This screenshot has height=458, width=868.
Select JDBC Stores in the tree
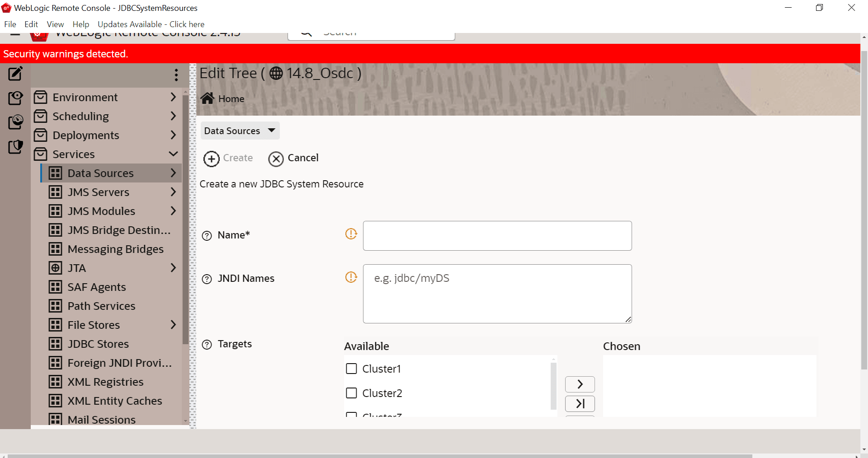(98, 344)
